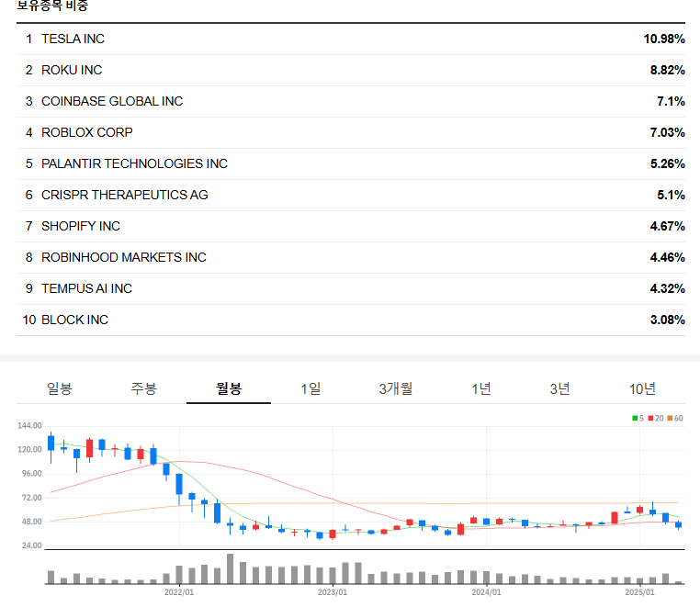
Task: Click the 5.26% weight value
Action: click(x=668, y=163)
